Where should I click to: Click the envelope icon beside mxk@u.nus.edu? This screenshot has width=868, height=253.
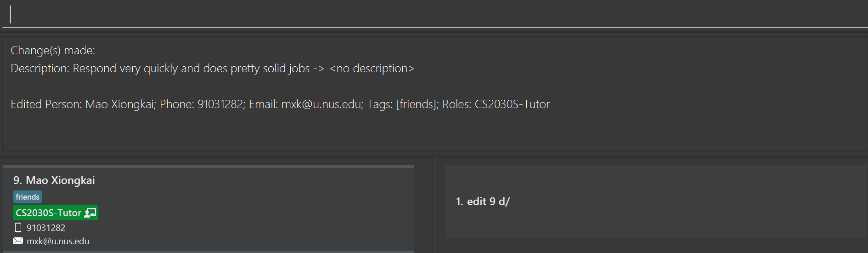point(18,241)
